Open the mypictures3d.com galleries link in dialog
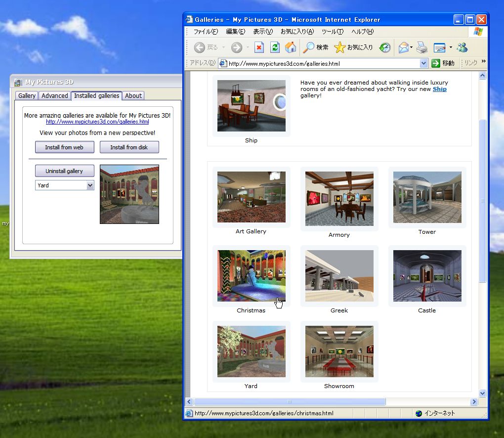 97,122
